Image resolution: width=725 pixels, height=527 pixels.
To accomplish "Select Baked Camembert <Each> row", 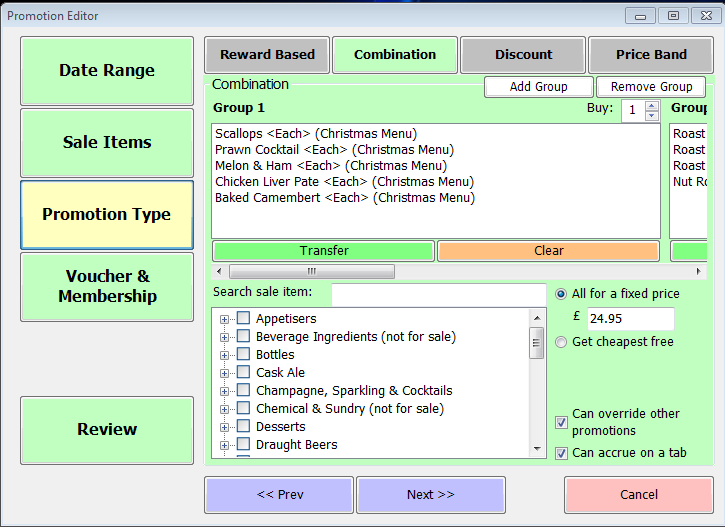I will click(345, 198).
